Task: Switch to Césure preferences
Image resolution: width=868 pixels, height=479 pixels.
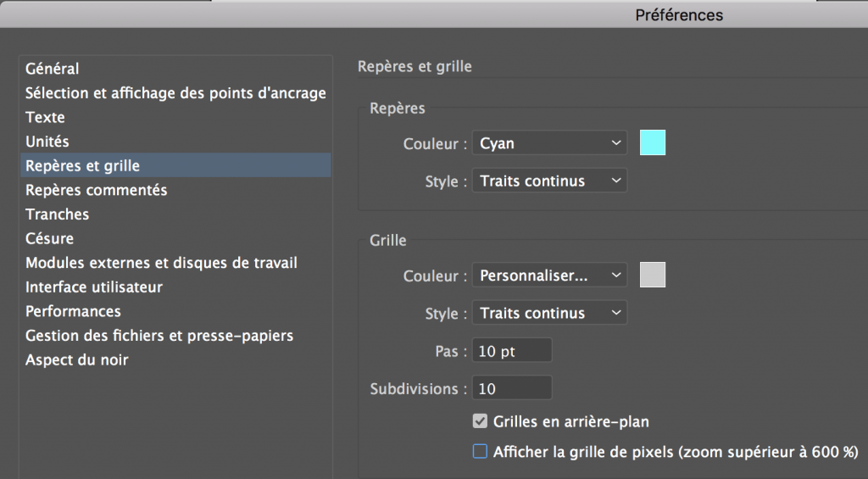Action: (x=49, y=239)
